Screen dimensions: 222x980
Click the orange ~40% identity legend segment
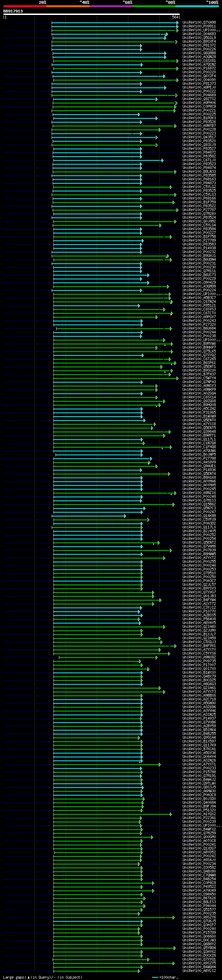68,6
